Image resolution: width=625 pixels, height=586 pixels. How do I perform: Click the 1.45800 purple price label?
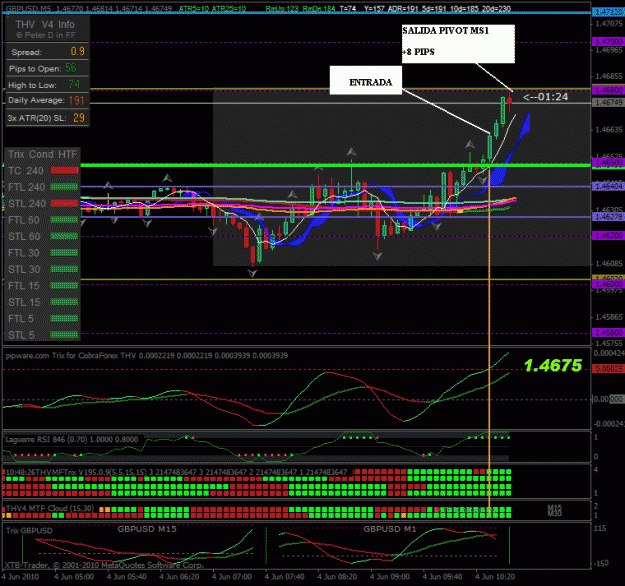(607, 332)
